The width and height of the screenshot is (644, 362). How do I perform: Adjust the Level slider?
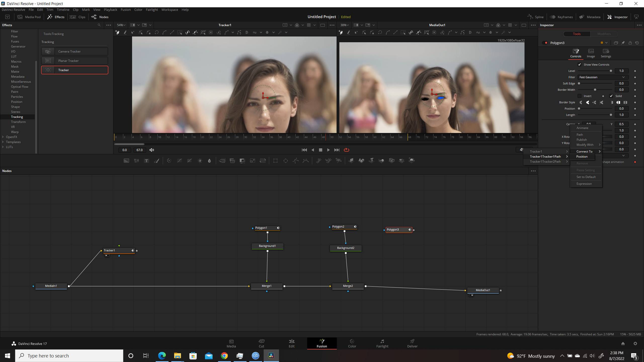[x=595, y=71]
